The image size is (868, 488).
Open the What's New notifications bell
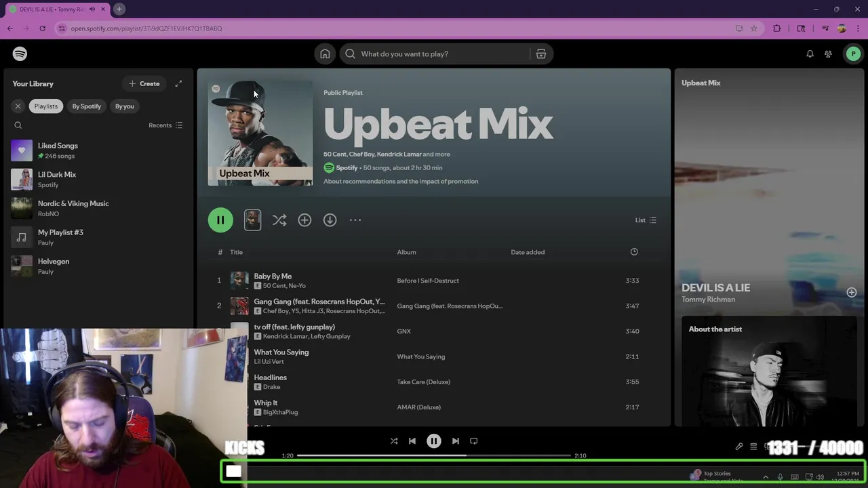point(810,54)
